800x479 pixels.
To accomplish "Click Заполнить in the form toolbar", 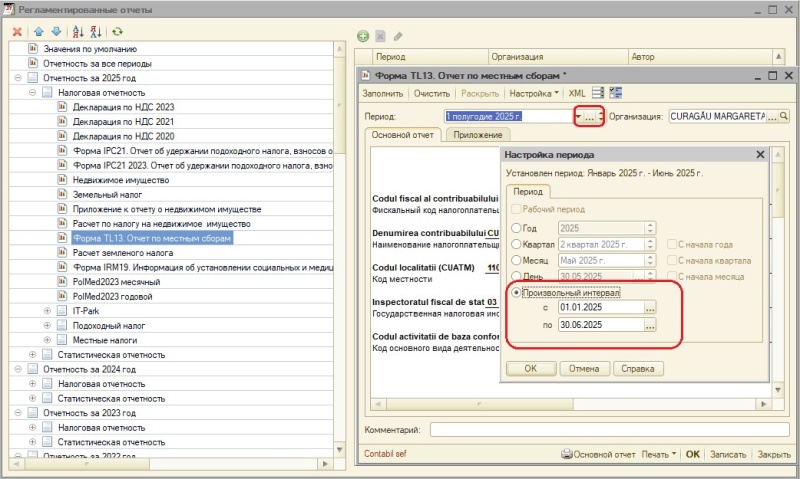I will pyautogui.click(x=383, y=93).
